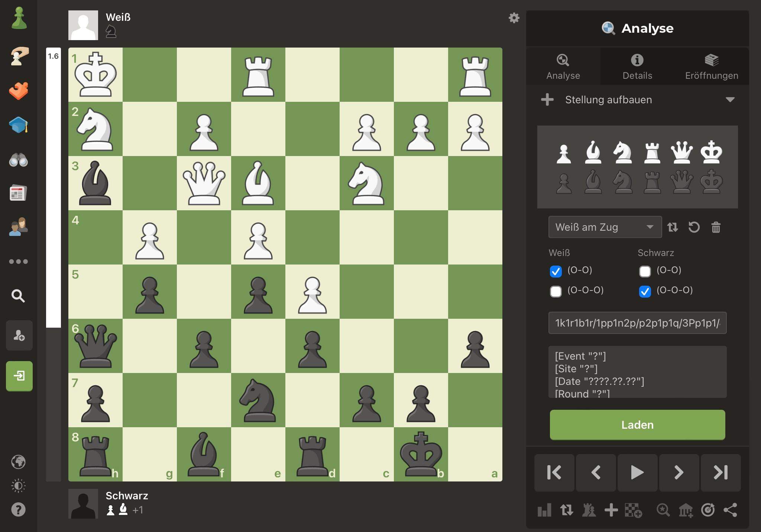The height and width of the screenshot is (532, 761).
Task: Switch to the Eröffnungen tab
Action: click(712, 66)
